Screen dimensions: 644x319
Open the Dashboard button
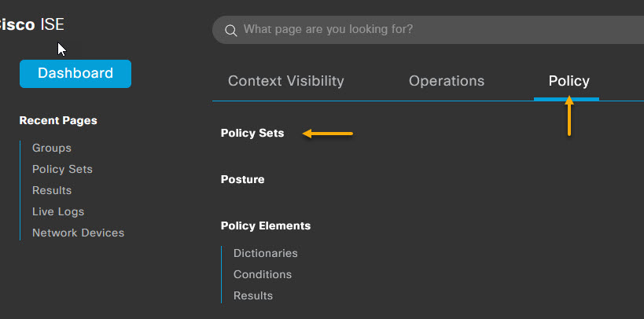pos(75,74)
